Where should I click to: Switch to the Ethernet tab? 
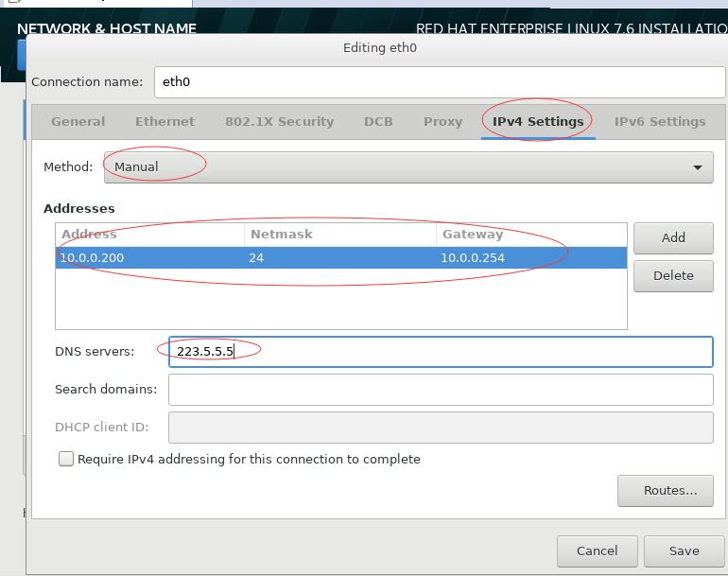coord(165,121)
